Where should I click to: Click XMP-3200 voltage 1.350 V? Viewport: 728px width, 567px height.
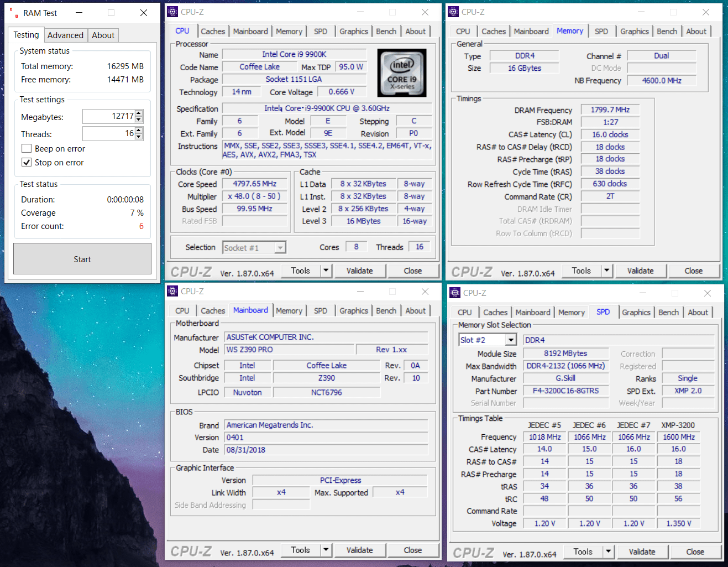[x=679, y=524]
